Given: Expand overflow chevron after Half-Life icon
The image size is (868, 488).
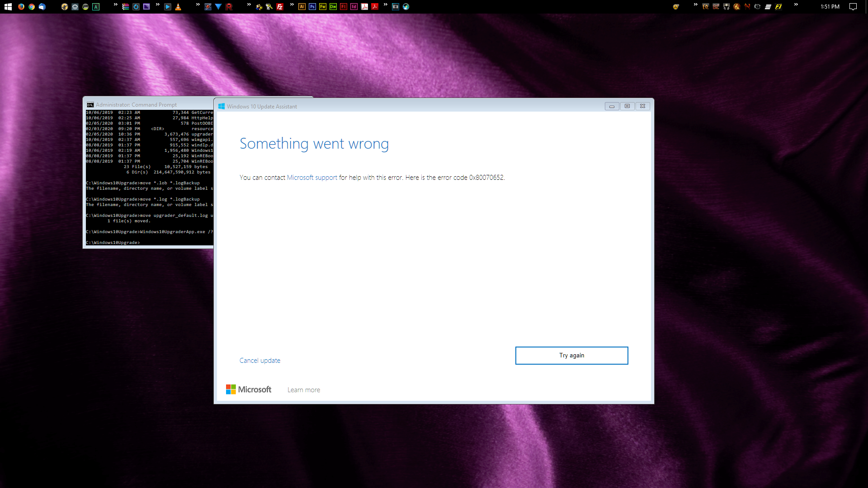Looking at the screenshot, I should [x=695, y=5].
